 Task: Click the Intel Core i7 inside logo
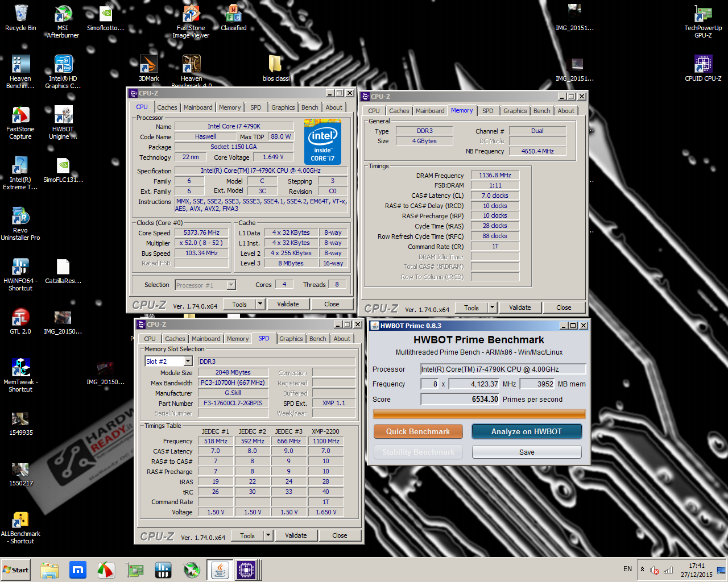[322, 142]
